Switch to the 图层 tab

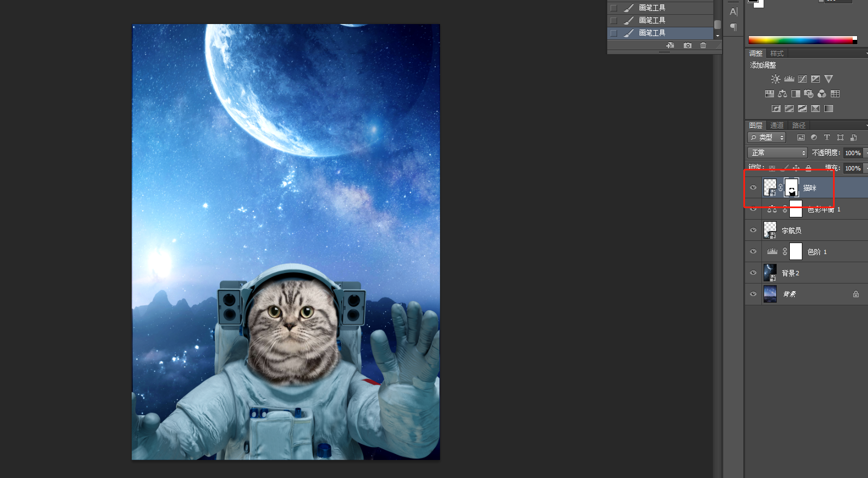(x=756, y=126)
